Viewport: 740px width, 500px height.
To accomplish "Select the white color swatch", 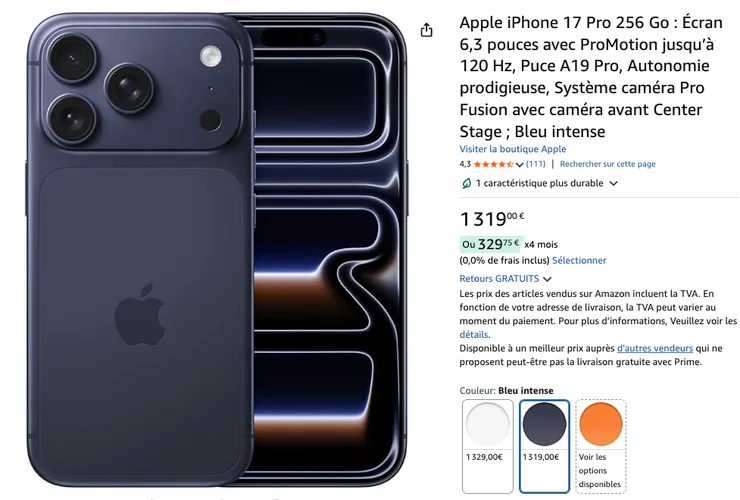I will click(488, 424).
